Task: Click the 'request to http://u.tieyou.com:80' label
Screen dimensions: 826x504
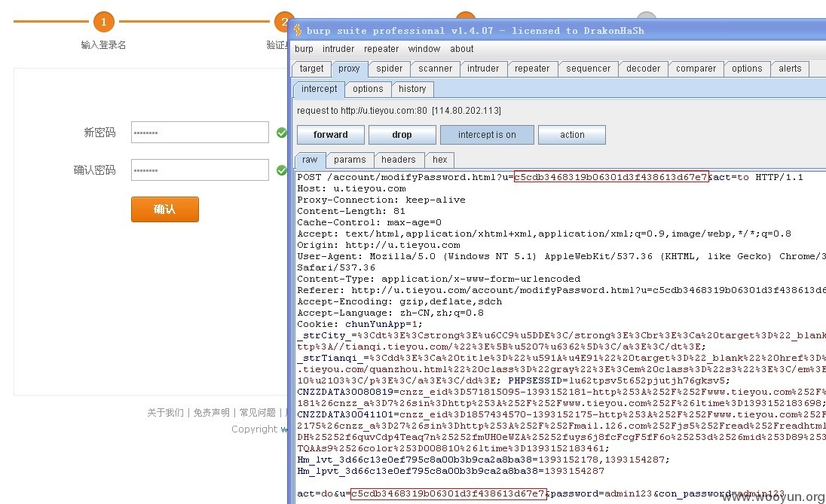Action: pos(399,111)
